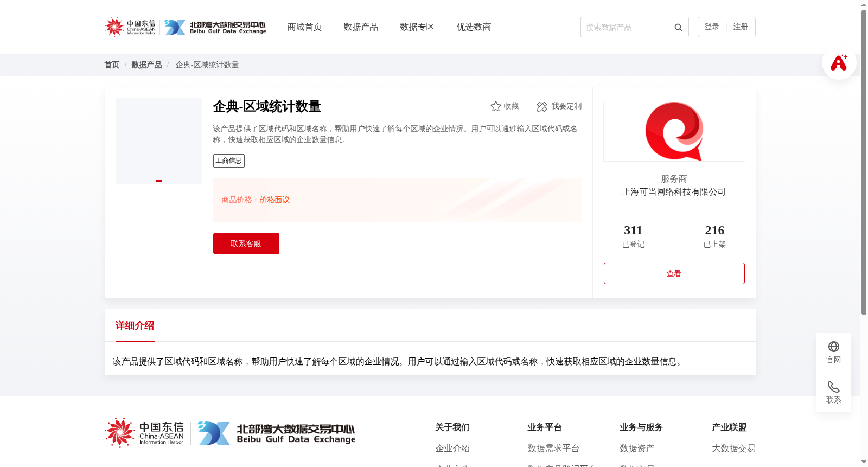Click 收藏 label text
This screenshot has height=467, width=868.
pyautogui.click(x=511, y=106)
